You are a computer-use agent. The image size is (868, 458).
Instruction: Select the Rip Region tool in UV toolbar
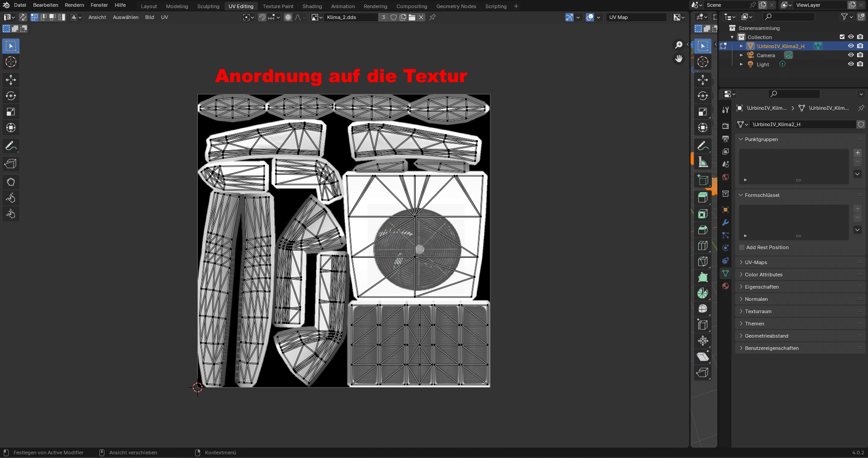click(11, 164)
